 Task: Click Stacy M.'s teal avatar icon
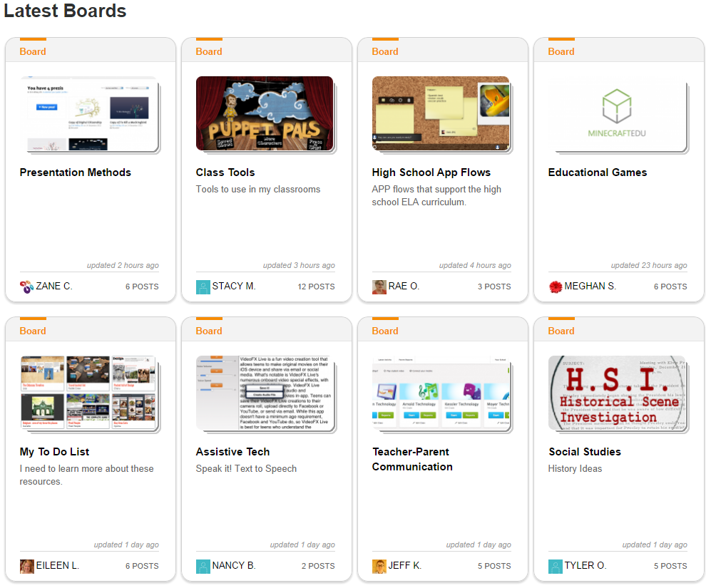(x=203, y=287)
